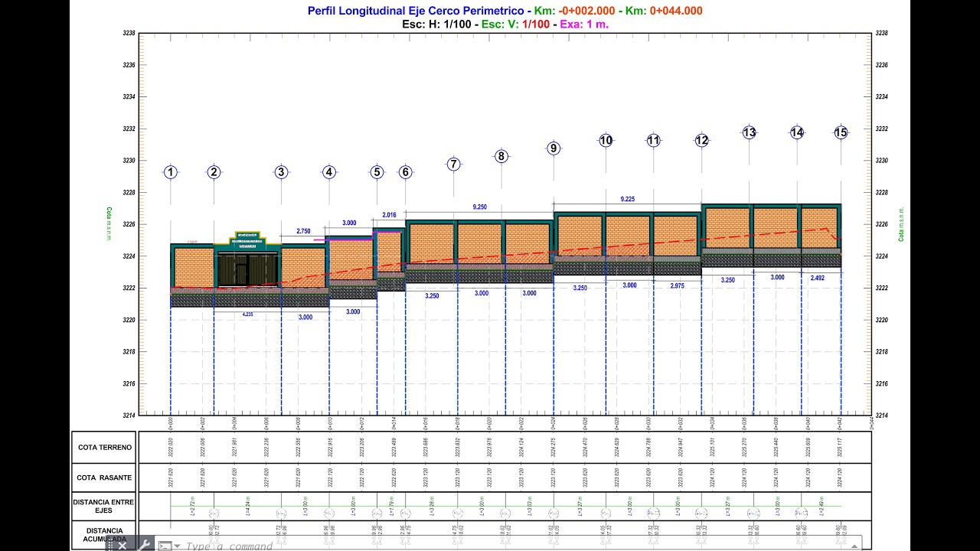Pick the 4.235 dimension under the gate
This screenshot has width=980, height=551.
247,314
